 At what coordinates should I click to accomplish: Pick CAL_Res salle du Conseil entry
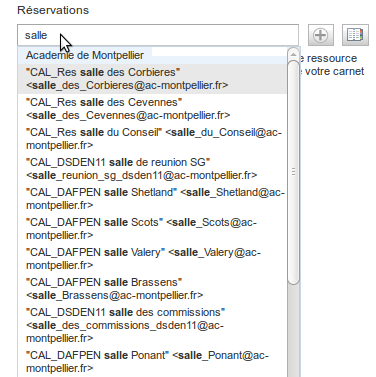(152, 139)
